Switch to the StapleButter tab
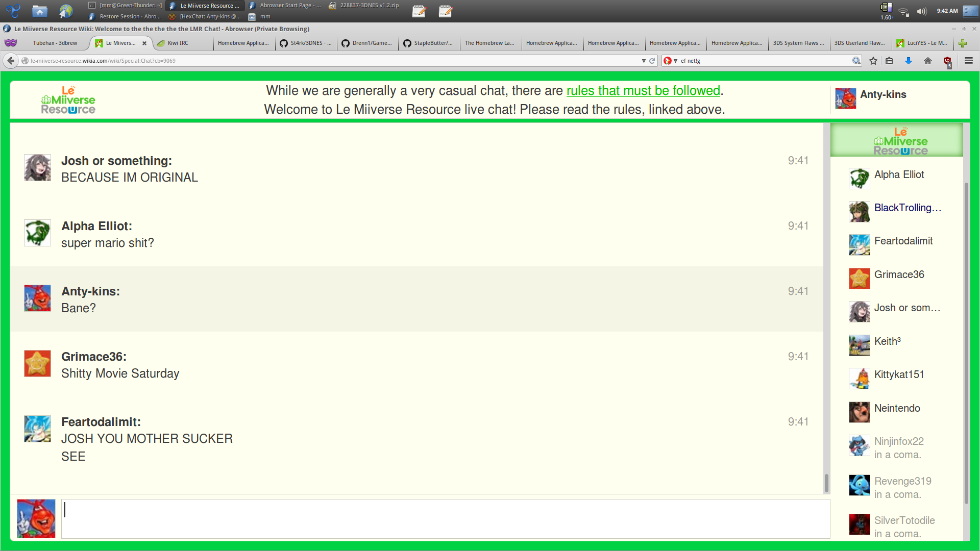The width and height of the screenshot is (980, 551). tap(430, 43)
